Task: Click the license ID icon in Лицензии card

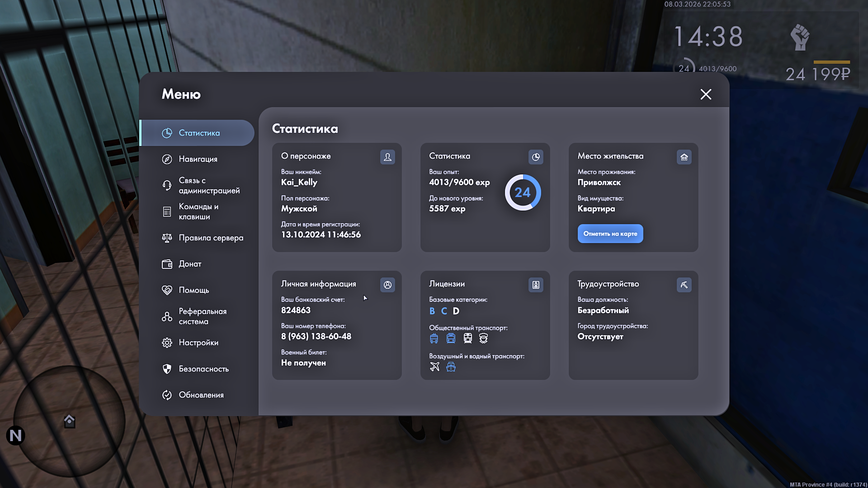Action: point(536,285)
